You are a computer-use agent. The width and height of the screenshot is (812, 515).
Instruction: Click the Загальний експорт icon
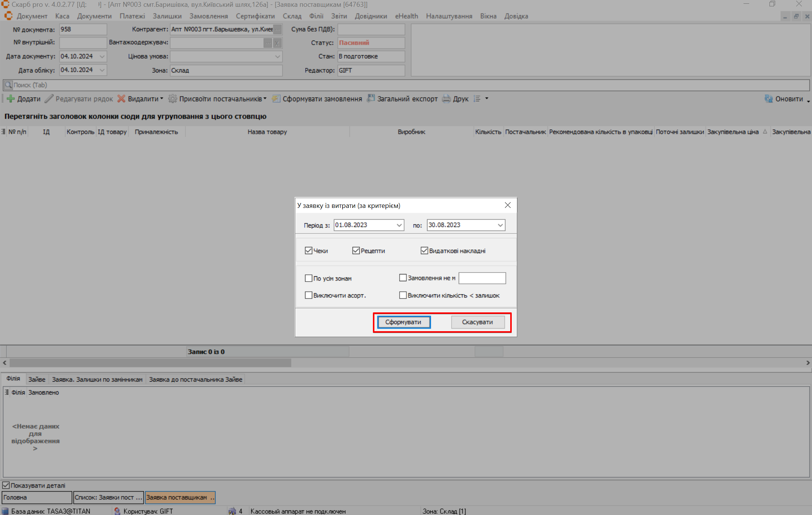pos(371,98)
